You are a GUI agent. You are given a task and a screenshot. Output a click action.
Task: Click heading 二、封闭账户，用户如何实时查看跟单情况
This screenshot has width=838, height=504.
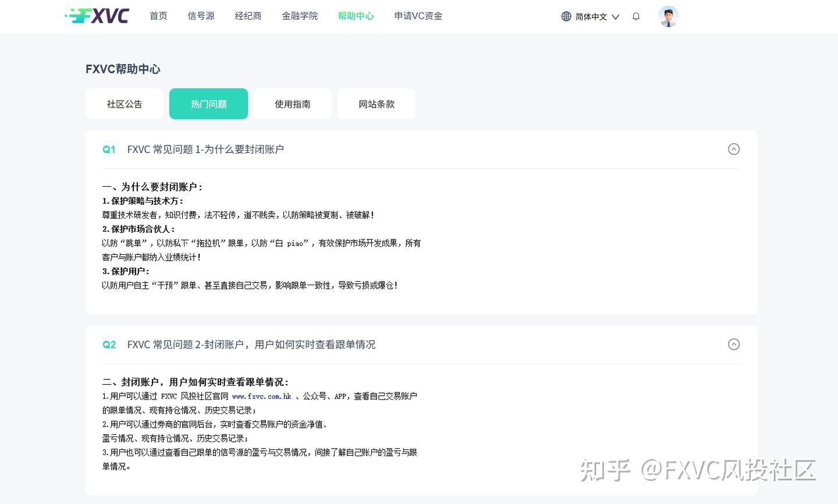(196, 382)
